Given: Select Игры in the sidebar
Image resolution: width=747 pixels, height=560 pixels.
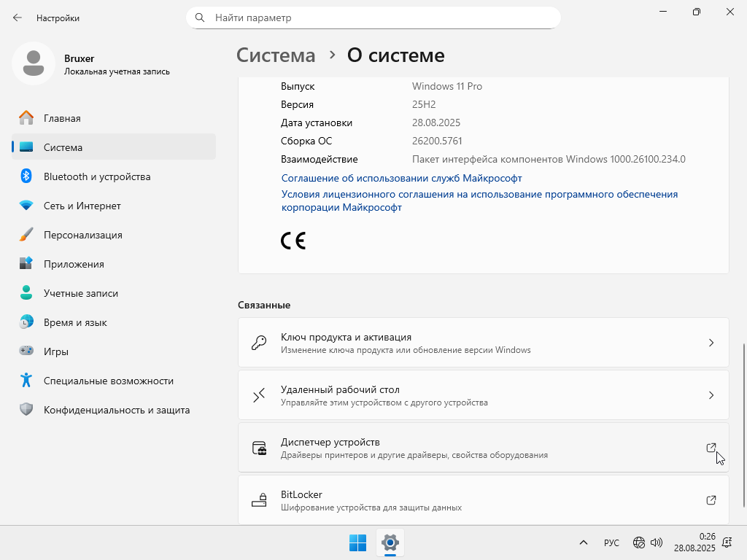Looking at the screenshot, I should pyautogui.click(x=56, y=351).
